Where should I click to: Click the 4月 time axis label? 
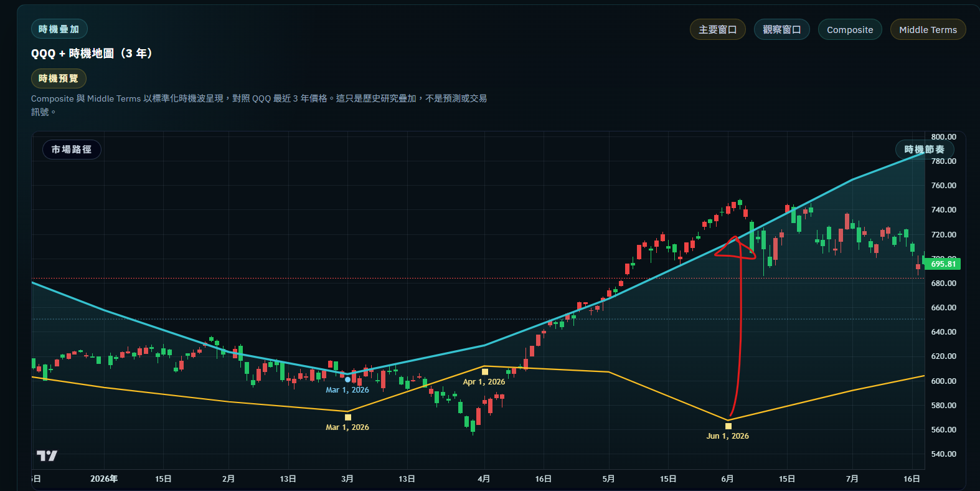[x=484, y=479]
